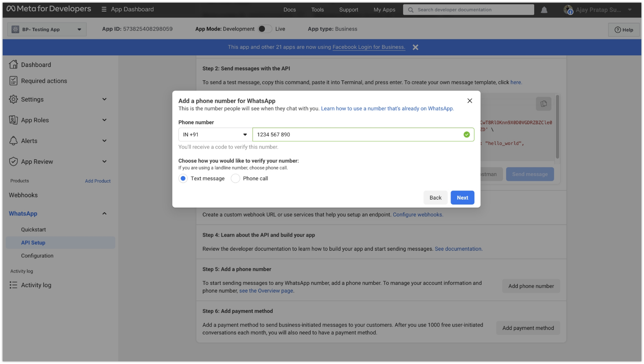
Task: Open Tools in the top navigation
Action: [x=317, y=10]
